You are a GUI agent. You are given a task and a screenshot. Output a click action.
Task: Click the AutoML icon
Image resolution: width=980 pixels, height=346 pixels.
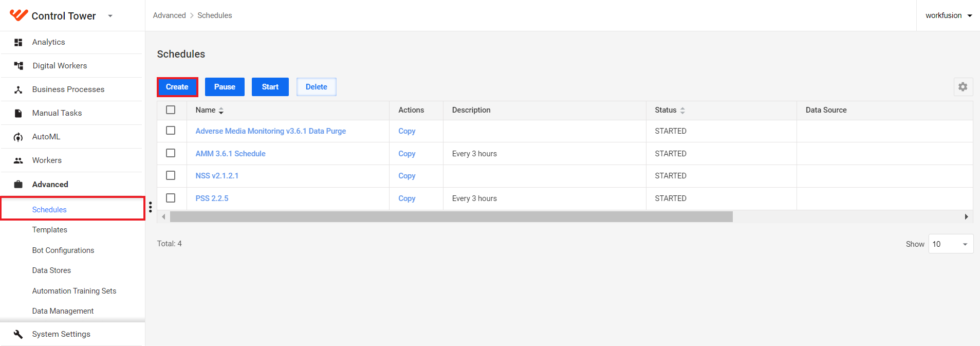pyautogui.click(x=19, y=137)
